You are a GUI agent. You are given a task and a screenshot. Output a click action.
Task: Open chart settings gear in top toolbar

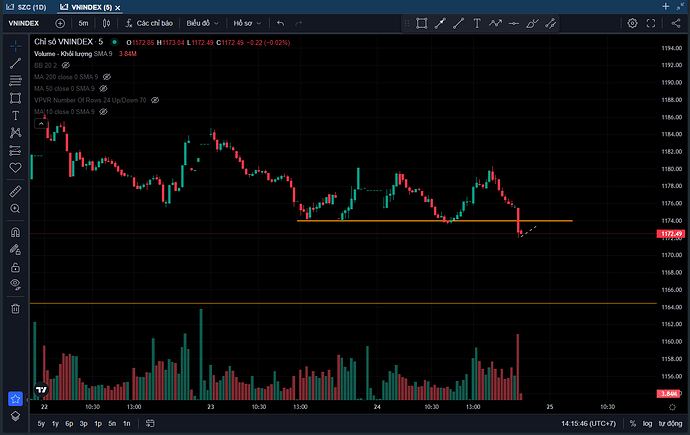(632, 23)
